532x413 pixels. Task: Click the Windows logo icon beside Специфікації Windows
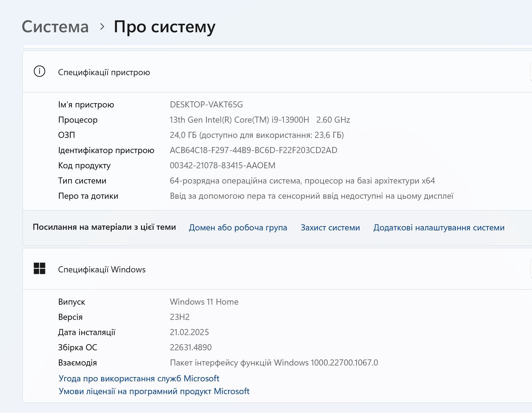tap(39, 268)
